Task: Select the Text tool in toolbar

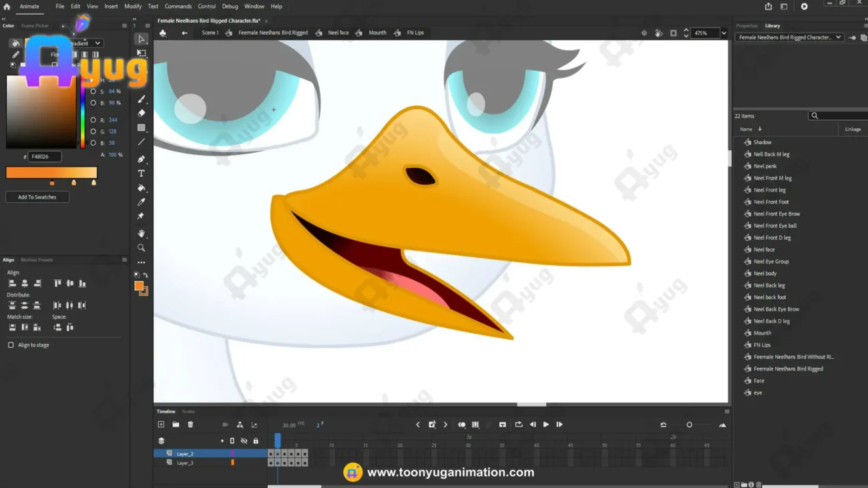Action: 141,174
